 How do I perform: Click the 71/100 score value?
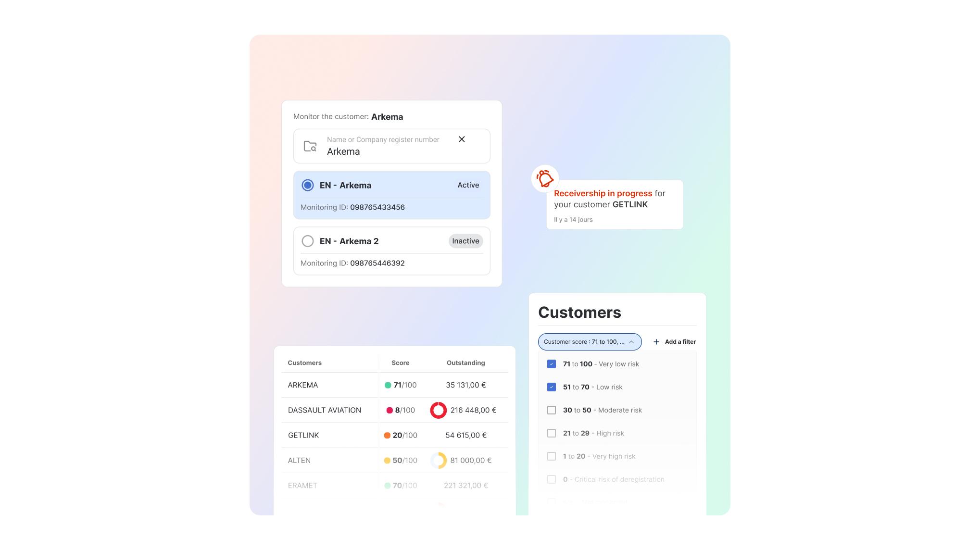(x=405, y=385)
